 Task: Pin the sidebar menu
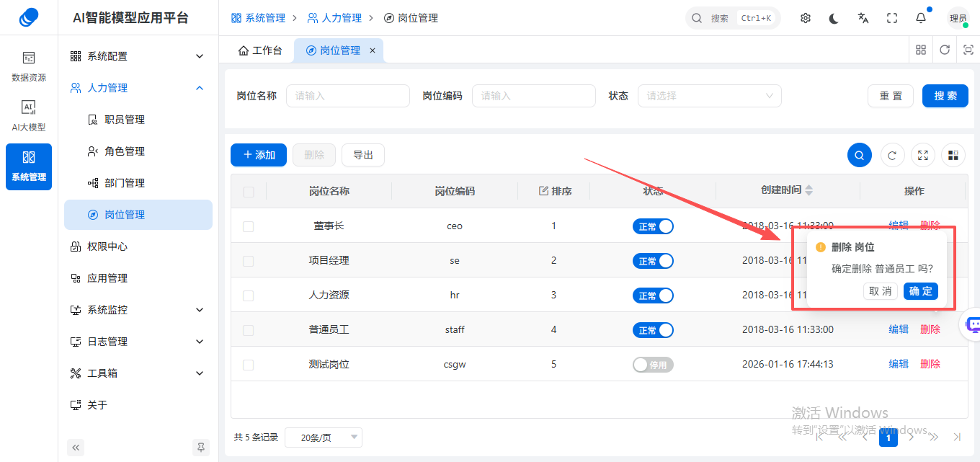[201, 448]
